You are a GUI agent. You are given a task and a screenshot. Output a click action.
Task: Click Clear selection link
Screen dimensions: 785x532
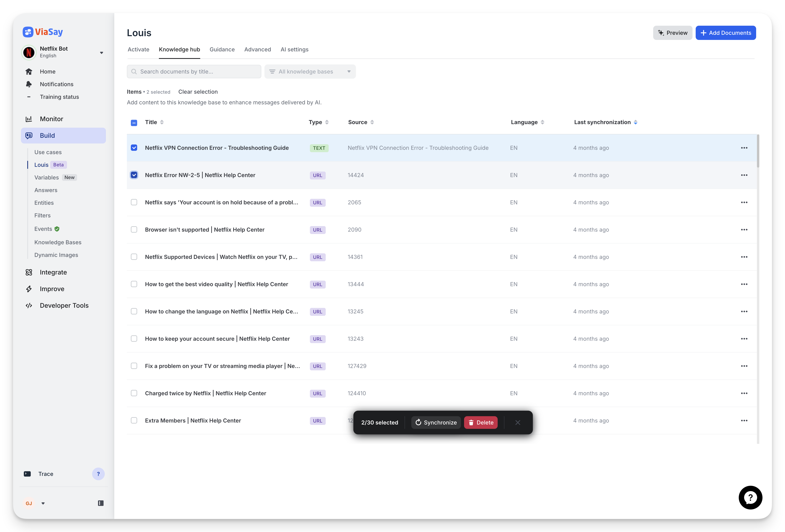(x=198, y=91)
